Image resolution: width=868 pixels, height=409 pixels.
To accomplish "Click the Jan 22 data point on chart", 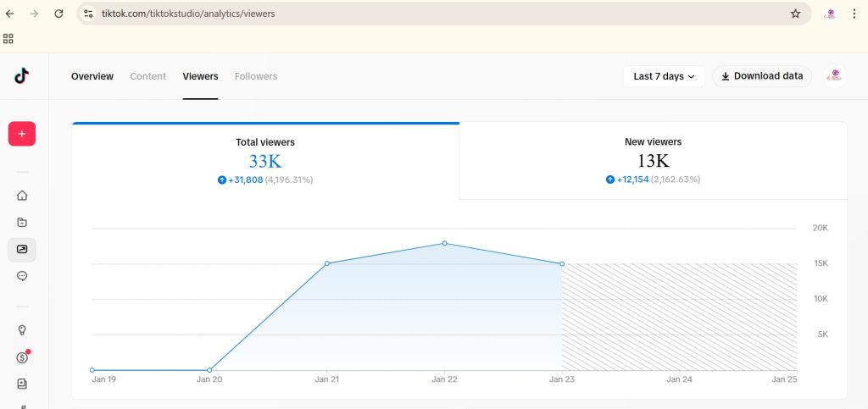I will coord(444,244).
